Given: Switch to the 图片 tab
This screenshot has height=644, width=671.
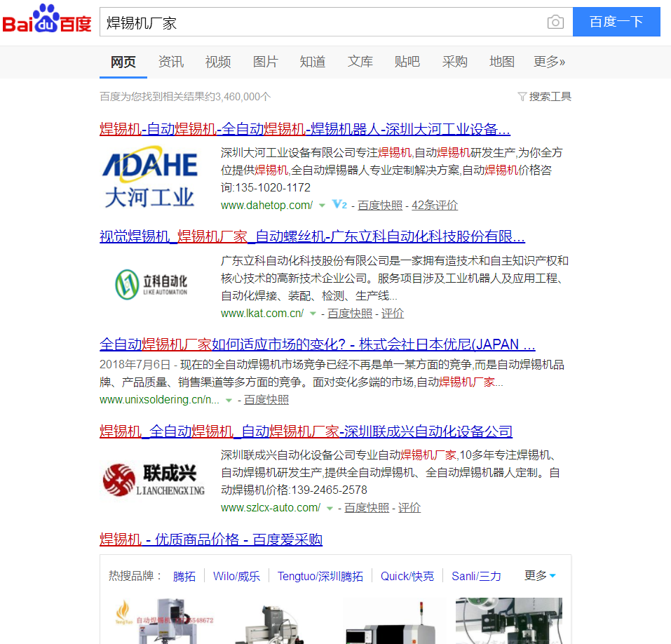Looking at the screenshot, I should [x=265, y=62].
